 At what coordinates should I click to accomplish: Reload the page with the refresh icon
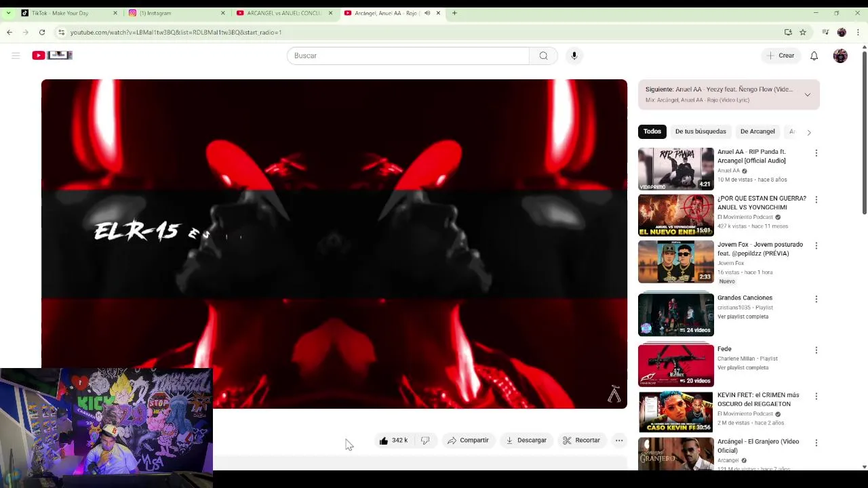coord(42,32)
